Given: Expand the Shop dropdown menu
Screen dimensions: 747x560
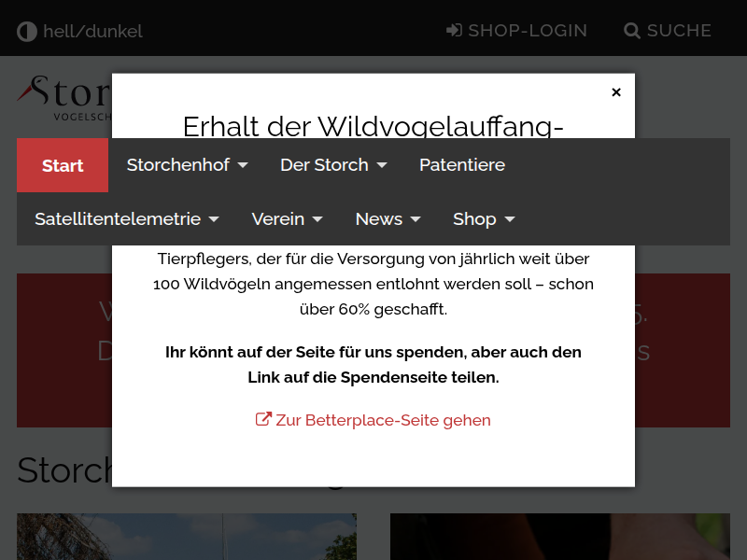Looking at the screenshot, I should click(484, 219).
